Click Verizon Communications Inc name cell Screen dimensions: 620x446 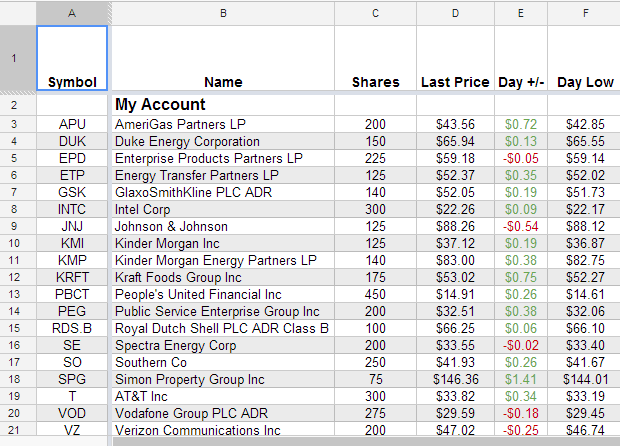(x=223, y=429)
